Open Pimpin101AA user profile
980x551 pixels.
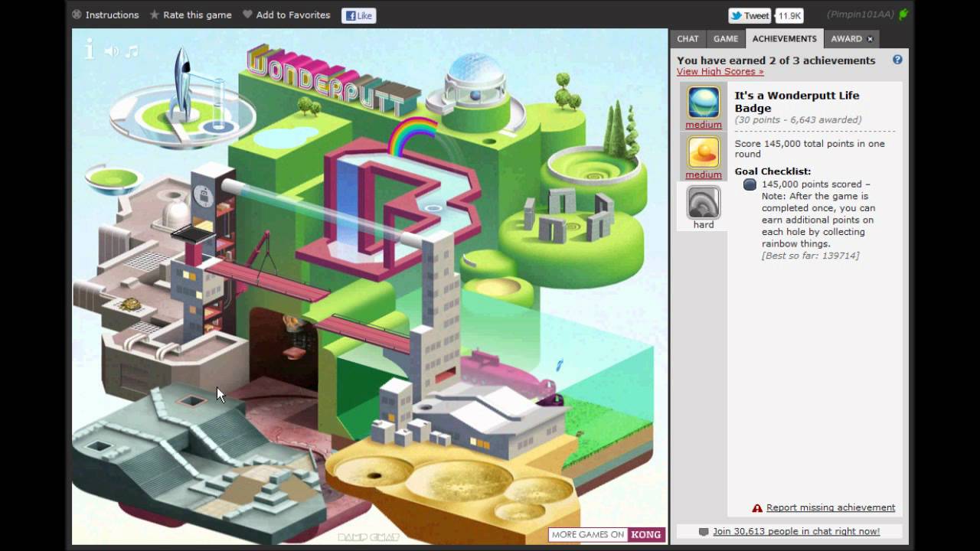861,15
